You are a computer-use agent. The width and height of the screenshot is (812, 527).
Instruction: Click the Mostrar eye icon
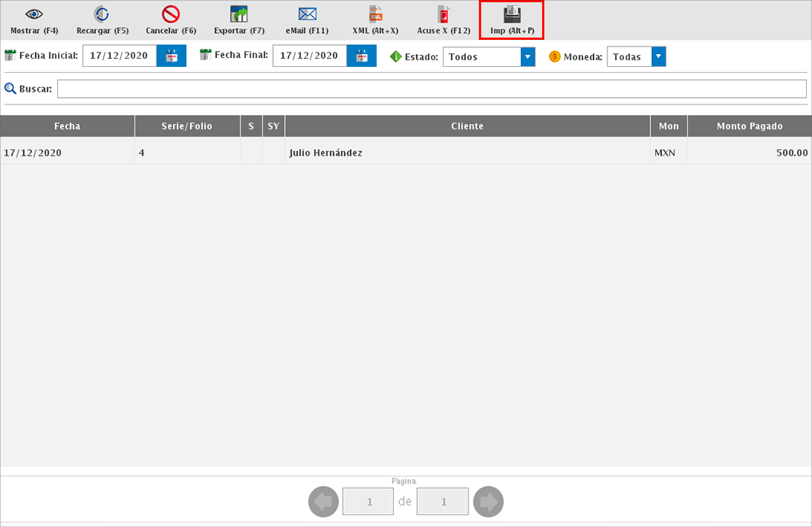click(34, 14)
